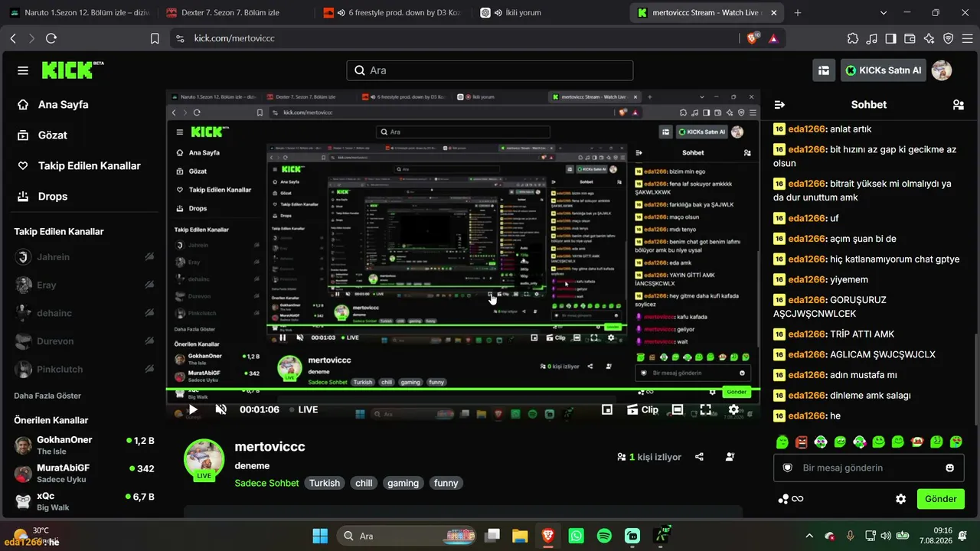Share the mertoviccc stream

pyautogui.click(x=699, y=457)
